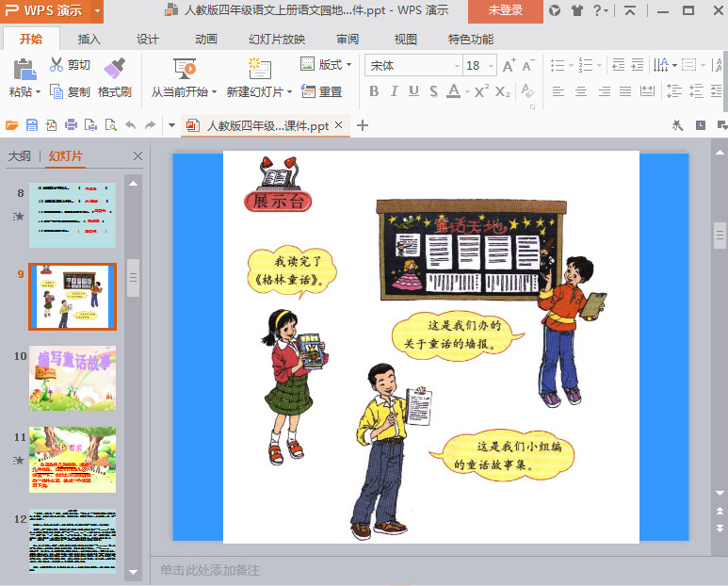The image size is (728, 586).
Task: Click the font color A swatch
Action: point(453,91)
